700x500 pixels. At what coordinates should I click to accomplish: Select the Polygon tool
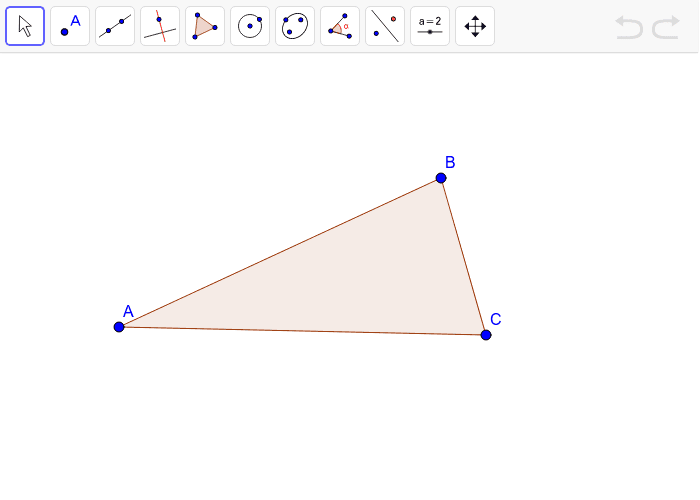click(x=205, y=26)
